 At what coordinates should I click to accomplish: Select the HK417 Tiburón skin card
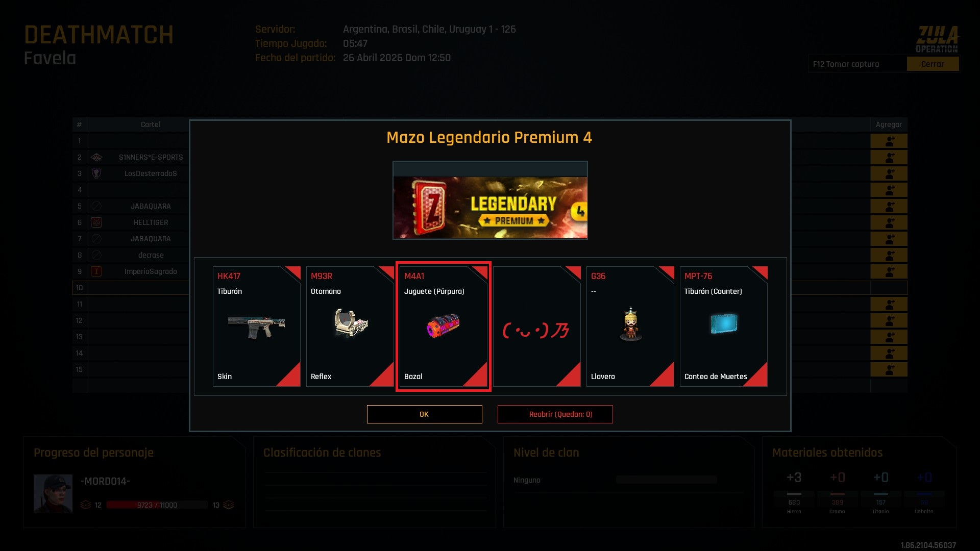[256, 327]
